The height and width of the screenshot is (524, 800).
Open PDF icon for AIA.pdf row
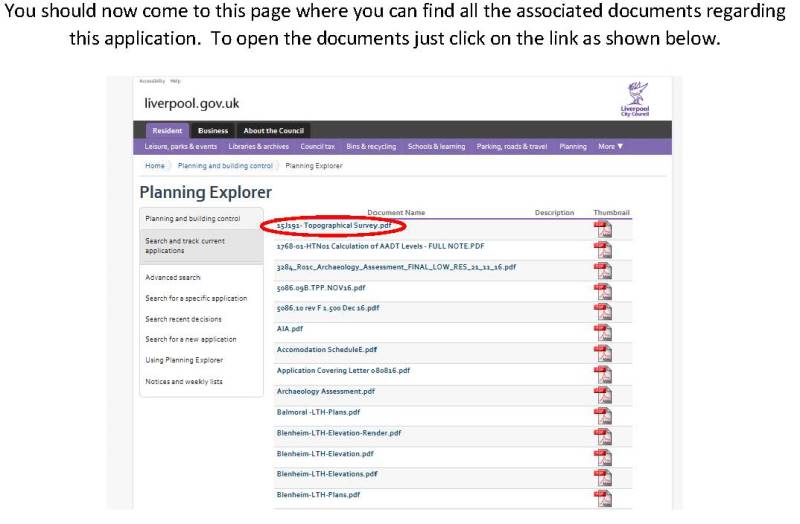tap(603, 333)
